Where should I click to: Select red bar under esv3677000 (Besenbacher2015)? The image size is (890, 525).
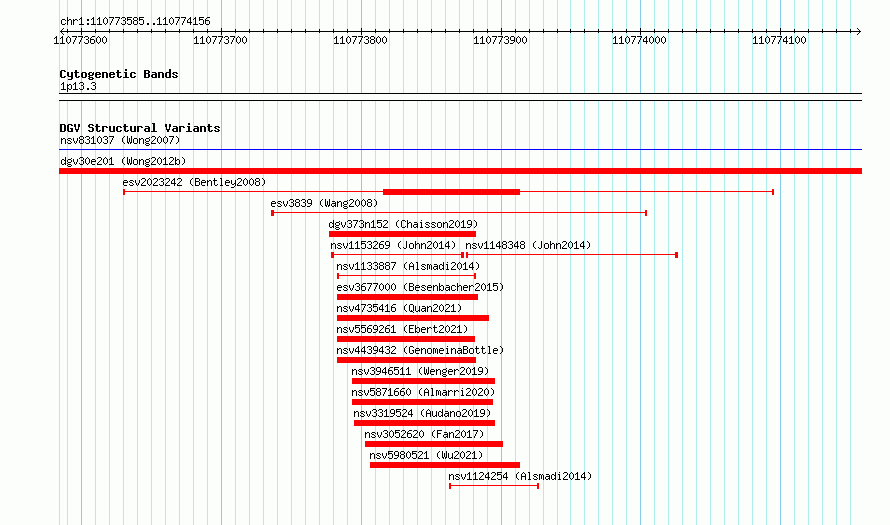[408, 297]
